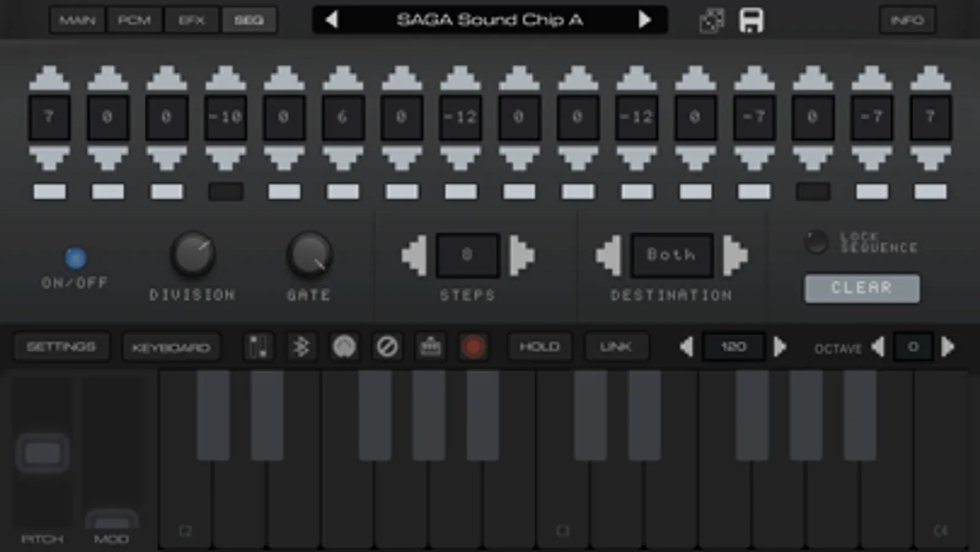Lower the tempo with arrow left of 120
The width and height of the screenshot is (980, 552).
686,347
